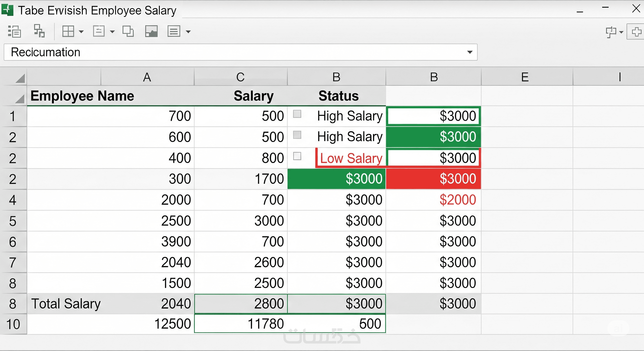Click the select-all corner triangle
This screenshot has width=644, height=351.
click(21, 78)
